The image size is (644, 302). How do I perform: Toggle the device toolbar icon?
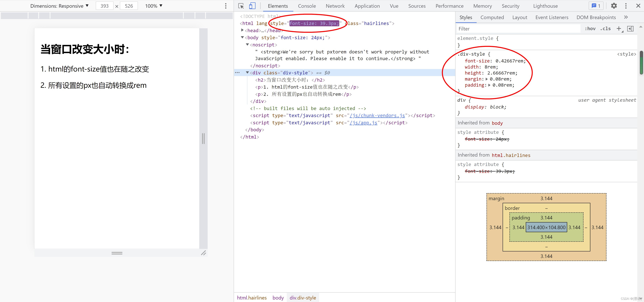[252, 6]
